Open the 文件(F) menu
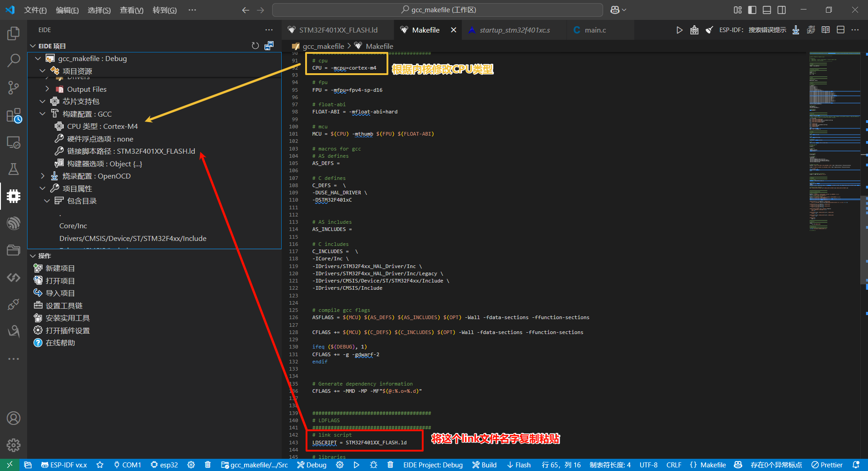 tap(35, 10)
